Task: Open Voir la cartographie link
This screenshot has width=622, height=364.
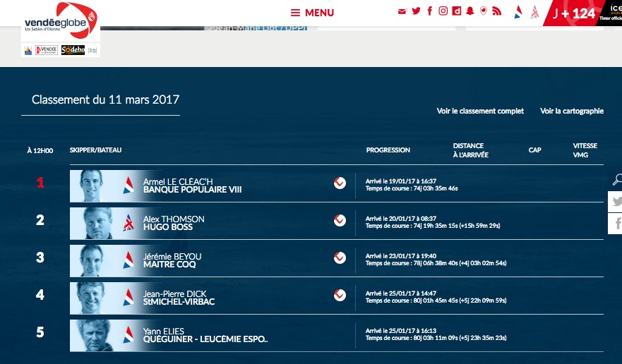Action: coord(572,111)
